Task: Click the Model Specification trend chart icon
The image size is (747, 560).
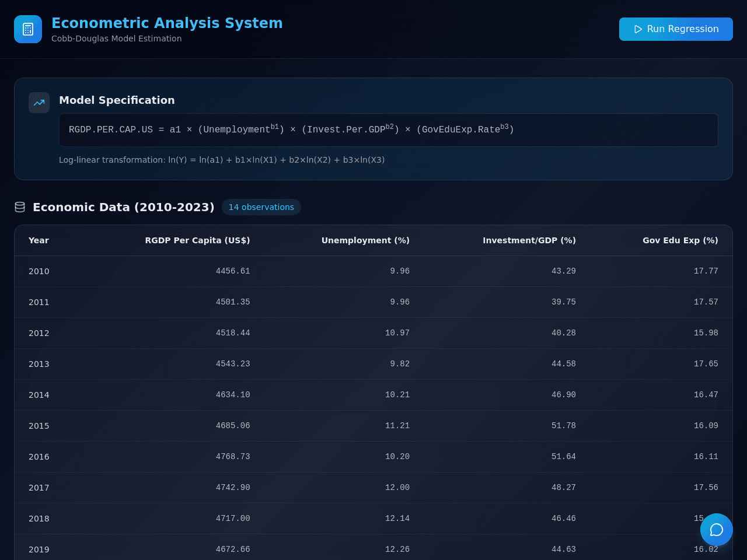Action: coord(39,103)
